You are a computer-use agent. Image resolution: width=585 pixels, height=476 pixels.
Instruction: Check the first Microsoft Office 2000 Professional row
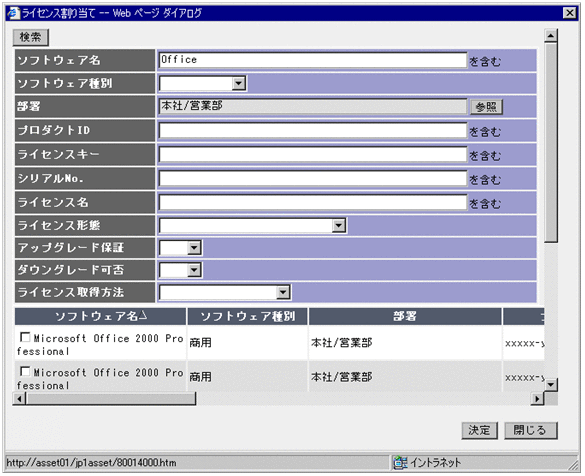25,337
